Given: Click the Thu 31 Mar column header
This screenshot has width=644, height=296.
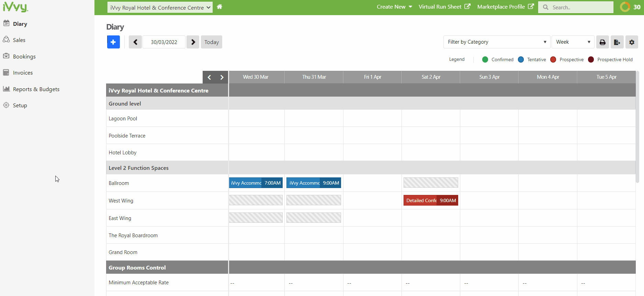Looking at the screenshot, I should pyautogui.click(x=314, y=77).
